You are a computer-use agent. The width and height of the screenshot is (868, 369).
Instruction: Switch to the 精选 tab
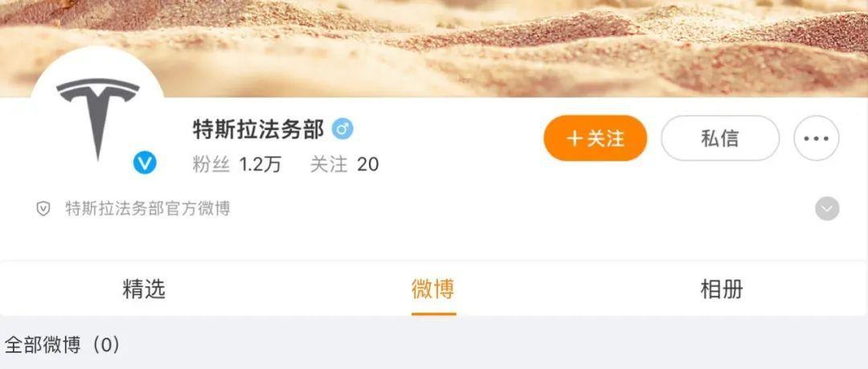[144, 289]
